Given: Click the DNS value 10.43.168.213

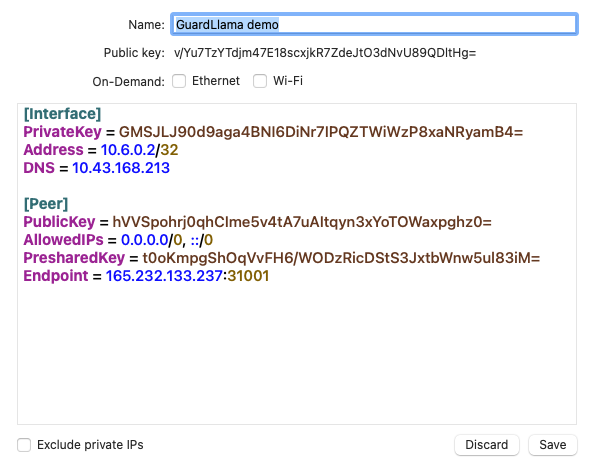Looking at the screenshot, I should [121, 168].
